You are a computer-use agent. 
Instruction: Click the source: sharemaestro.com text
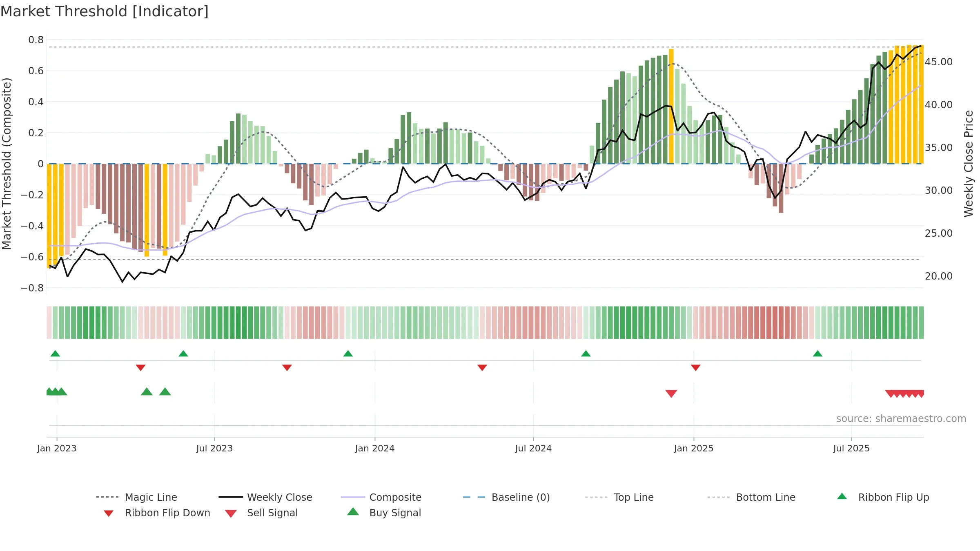point(901,419)
